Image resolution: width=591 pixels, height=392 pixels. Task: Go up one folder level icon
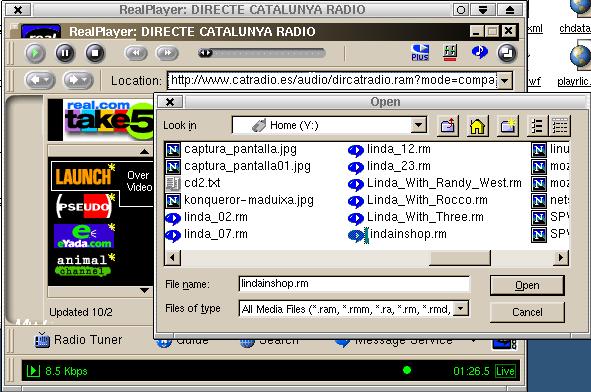pyautogui.click(x=447, y=126)
